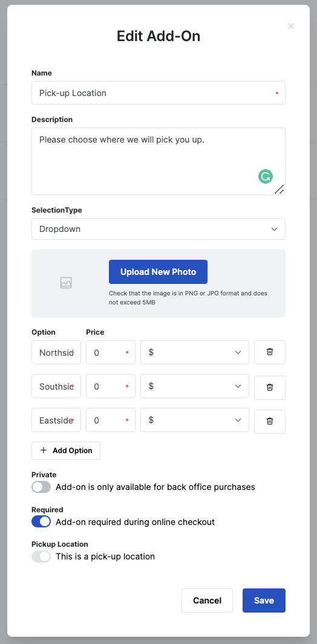Image resolution: width=317 pixels, height=644 pixels.
Task: Click the Grammarly icon in description box
Action: [x=266, y=176]
